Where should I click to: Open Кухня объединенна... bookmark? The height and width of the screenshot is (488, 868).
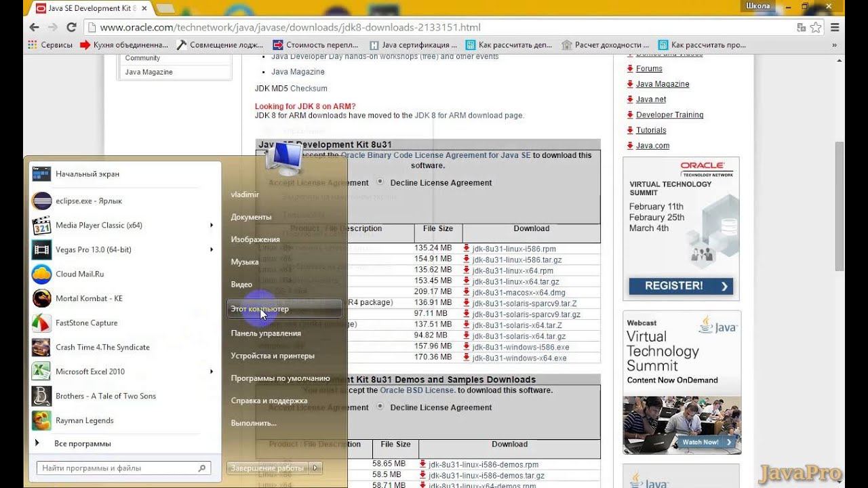click(x=125, y=45)
